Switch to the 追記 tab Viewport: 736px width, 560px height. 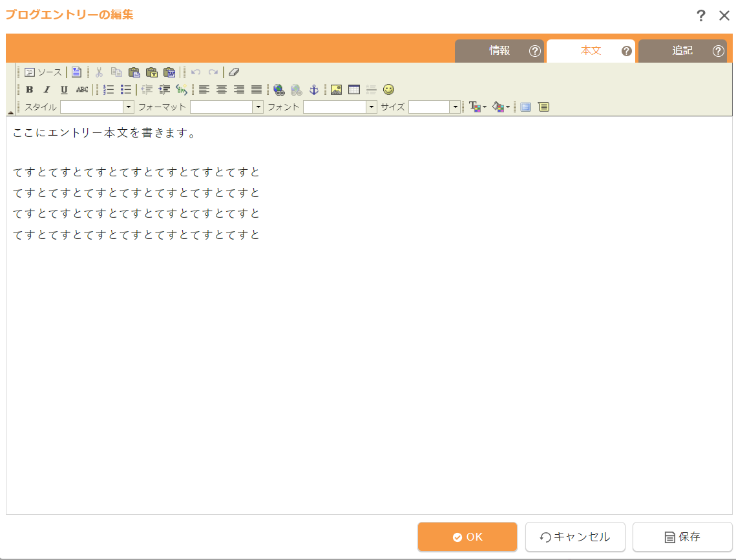click(682, 50)
